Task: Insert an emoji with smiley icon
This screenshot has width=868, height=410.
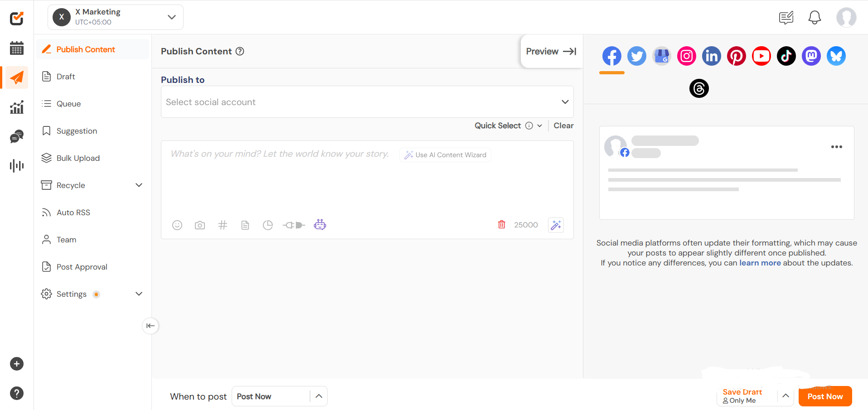Action: pyautogui.click(x=177, y=225)
